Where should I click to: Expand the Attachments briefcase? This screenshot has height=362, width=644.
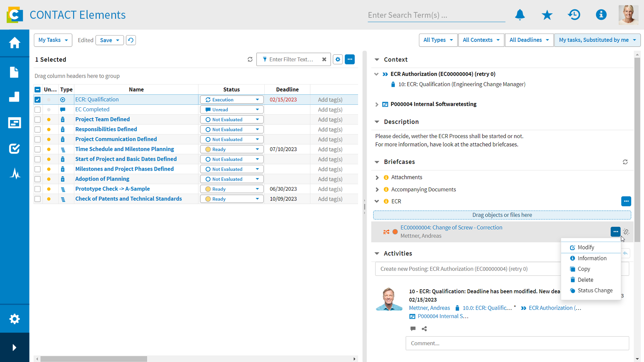pyautogui.click(x=377, y=177)
